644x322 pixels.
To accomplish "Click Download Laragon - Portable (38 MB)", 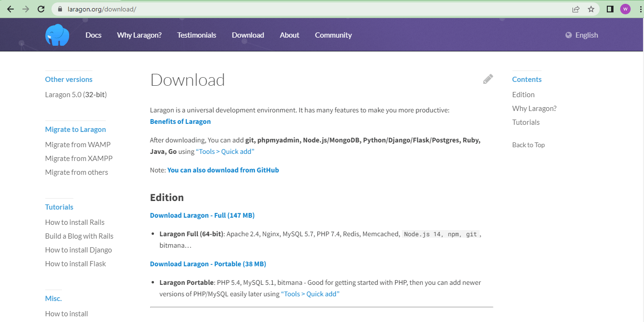I will (x=208, y=264).
